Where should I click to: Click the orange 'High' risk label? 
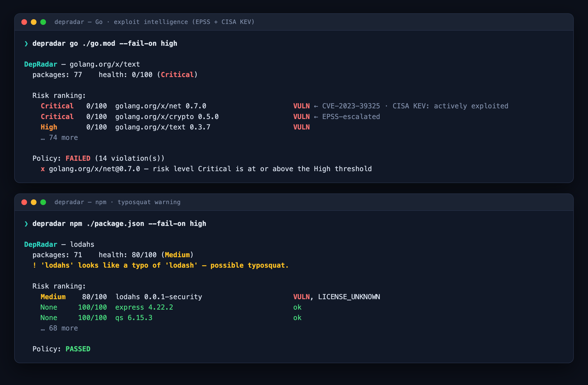pyautogui.click(x=49, y=127)
